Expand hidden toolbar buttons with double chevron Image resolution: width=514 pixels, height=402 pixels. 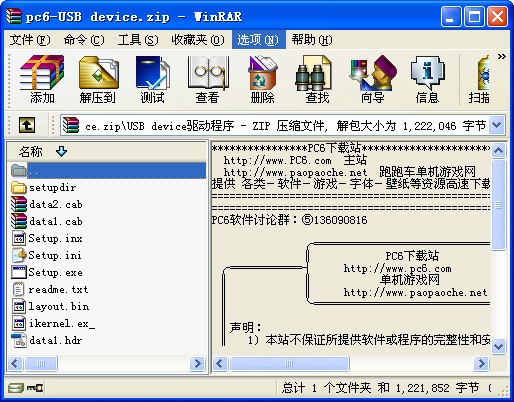click(x=502, y=56)
